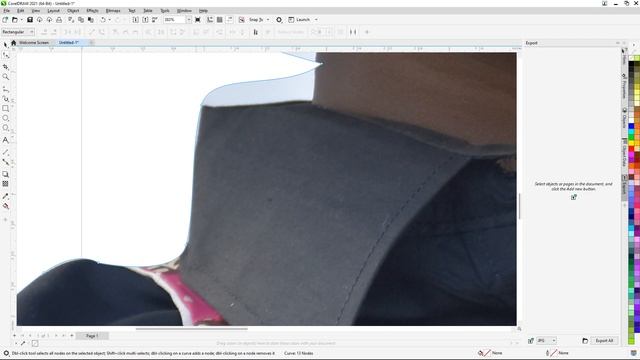640x360 pixels.
Task: Switch to the Welcome Screen tab
Action: [x=34, y=42]
